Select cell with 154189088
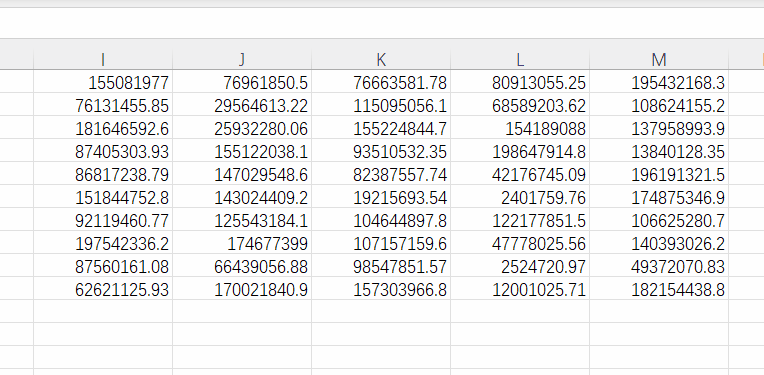764x375 pixels. (520, 128)
